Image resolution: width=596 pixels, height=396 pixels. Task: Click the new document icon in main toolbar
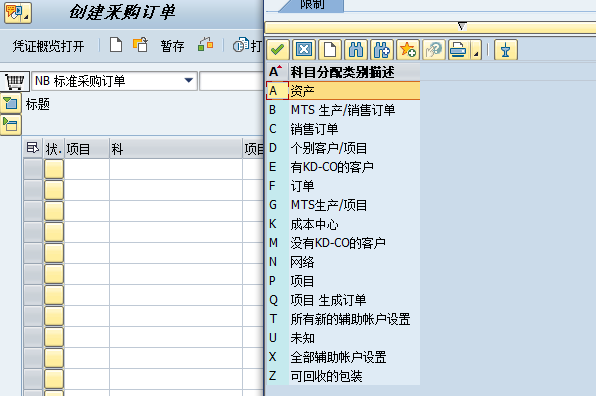point(116,45)
